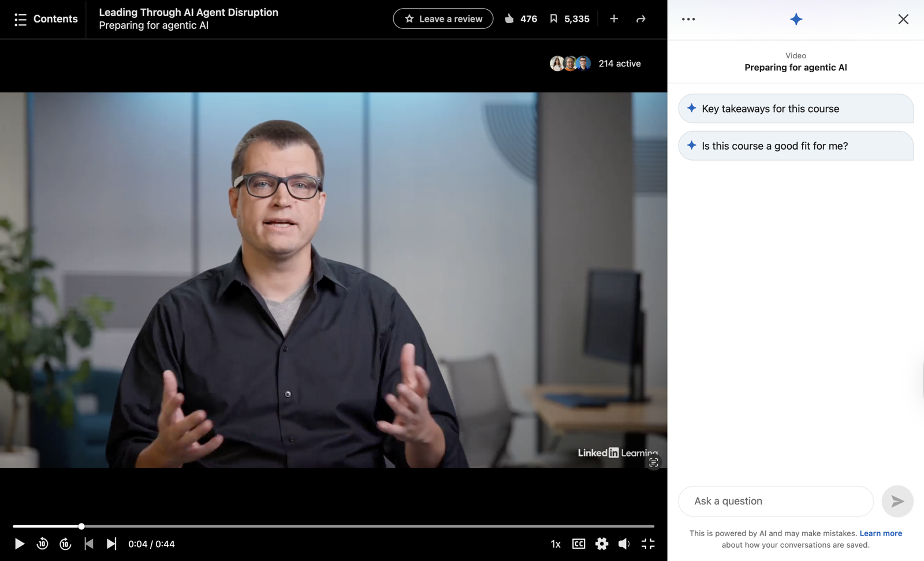Image resolution: width=924 pixels, height=561 pixels.
Task: Select Key takeaways for this course
Action: pyautogui.click(x=795, y=109)
